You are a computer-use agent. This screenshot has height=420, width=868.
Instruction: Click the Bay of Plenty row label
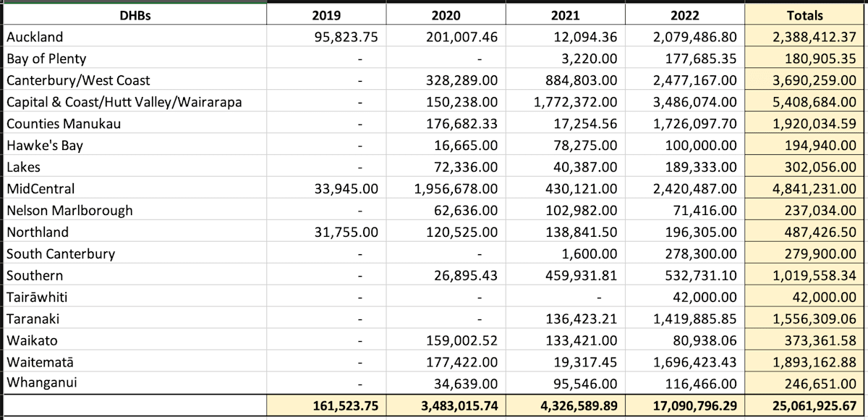tap(46, 59)
